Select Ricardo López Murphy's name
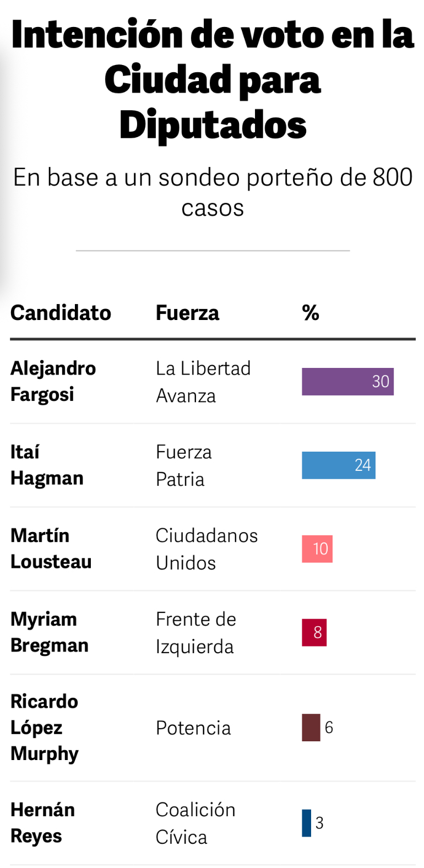The height and width of the screenshot is (868, 424). click(45, 728)
